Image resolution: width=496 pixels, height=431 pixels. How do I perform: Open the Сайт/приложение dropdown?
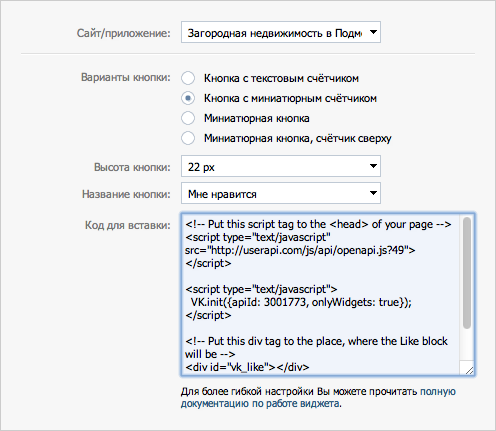tap(281, 32)
